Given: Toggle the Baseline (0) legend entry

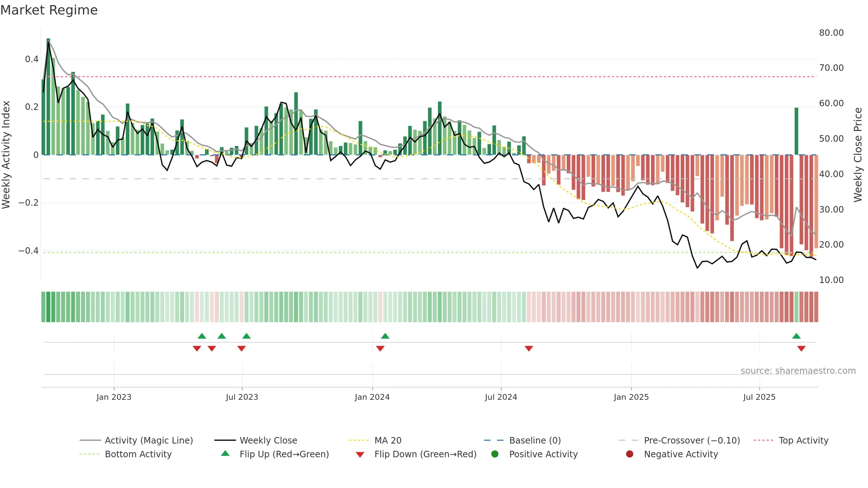Looking at the screenshot, I should click(522, 440).
